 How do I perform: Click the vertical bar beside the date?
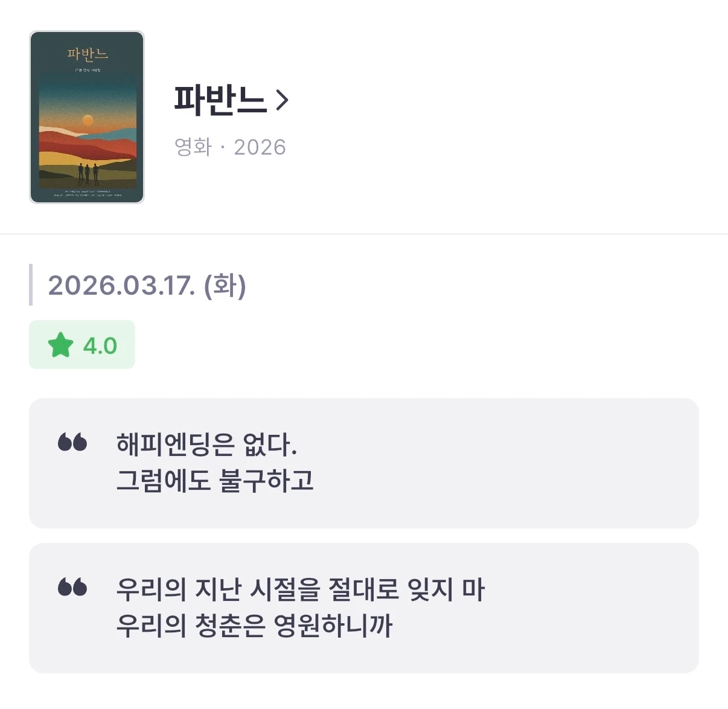[x=31, y=285]
